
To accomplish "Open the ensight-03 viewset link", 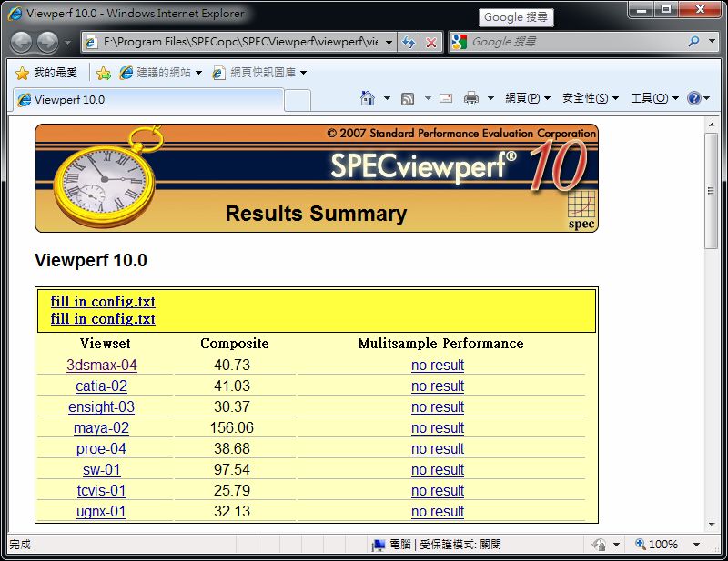I will click(101, 407).
